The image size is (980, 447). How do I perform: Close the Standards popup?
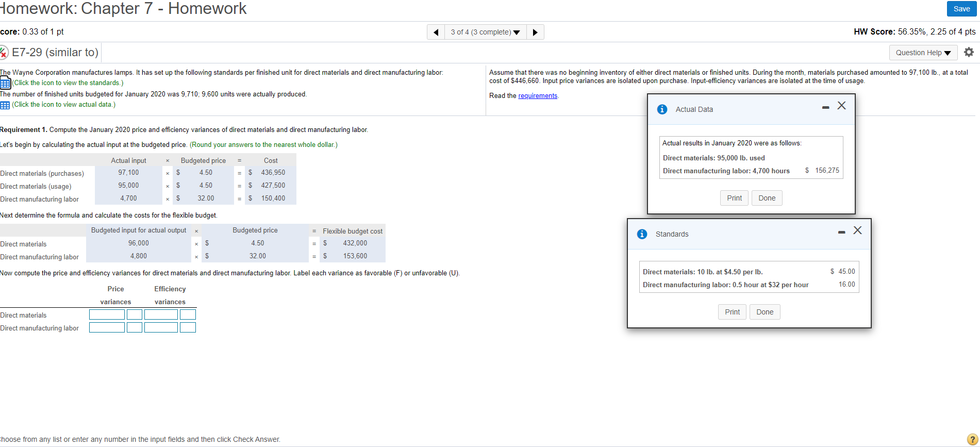[858, 230]
